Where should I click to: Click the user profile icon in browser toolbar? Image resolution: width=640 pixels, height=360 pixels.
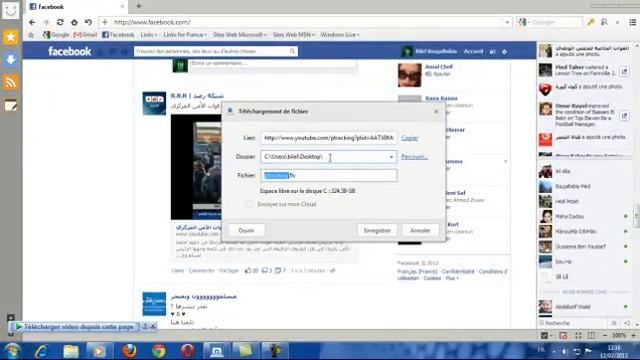pos(604,22)
